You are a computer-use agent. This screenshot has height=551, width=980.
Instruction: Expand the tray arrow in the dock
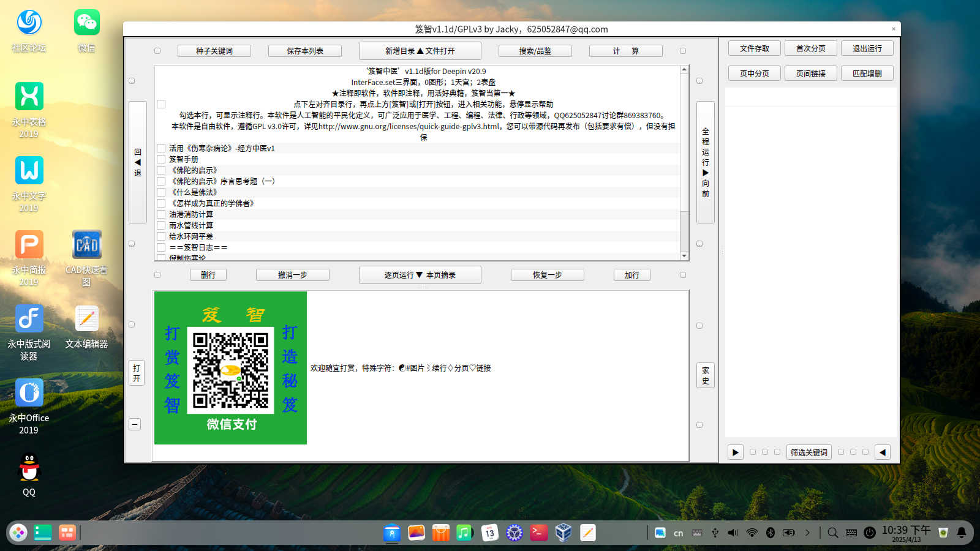click(807, 533)
